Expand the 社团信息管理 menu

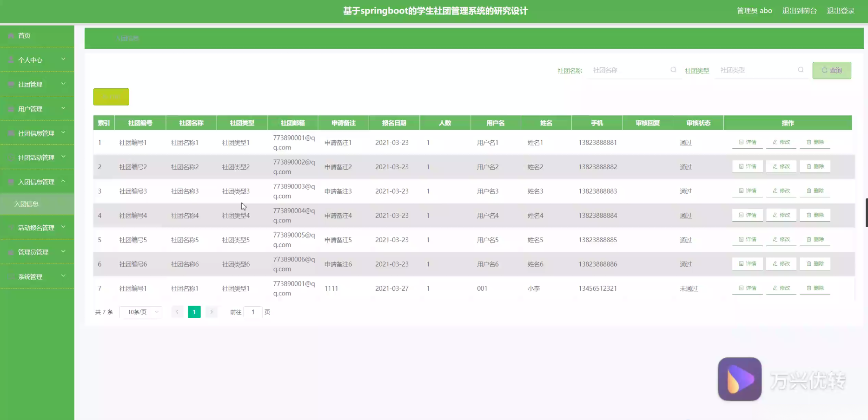point(37,133)
